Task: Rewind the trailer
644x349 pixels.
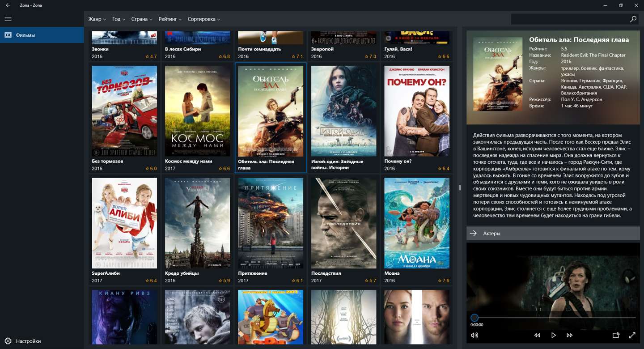Action: pos(537,335)
